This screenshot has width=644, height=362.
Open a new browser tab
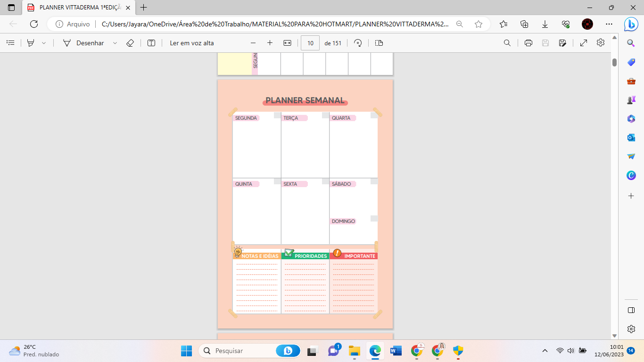(x=144, y=8)
